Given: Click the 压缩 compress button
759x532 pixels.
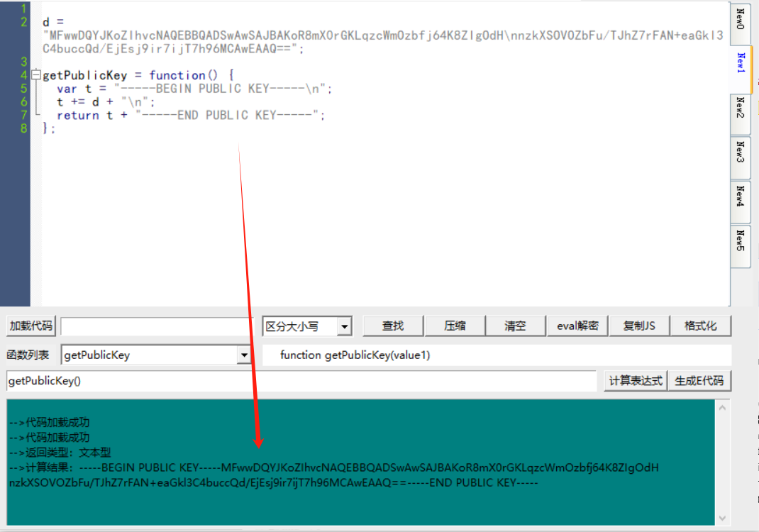Looking at the screenshot, I should [455, 326].
